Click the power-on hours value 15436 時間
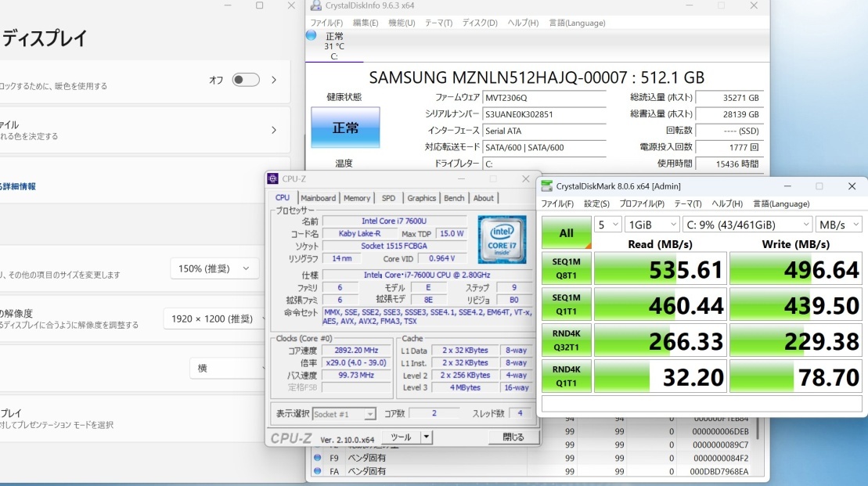 click(729, 164)
